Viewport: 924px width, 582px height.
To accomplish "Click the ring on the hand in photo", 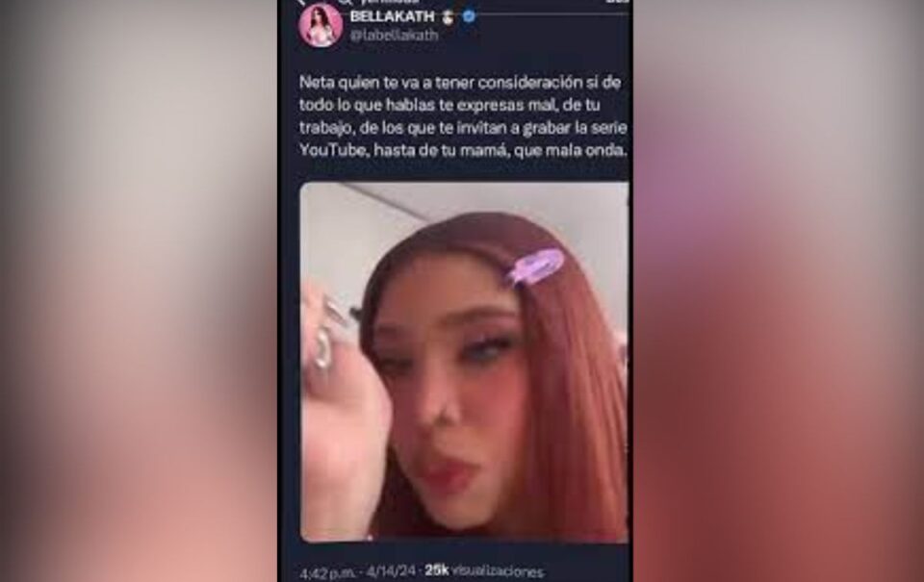I will 323,349.
